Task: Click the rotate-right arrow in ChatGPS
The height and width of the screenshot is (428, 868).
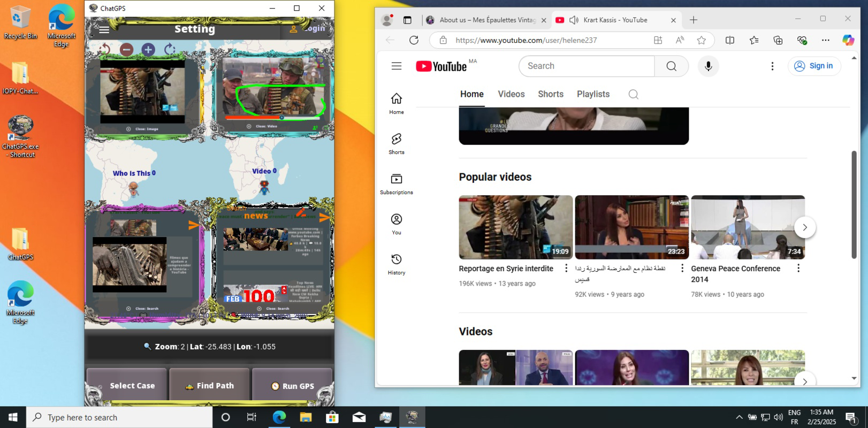Action: (170, 50)
